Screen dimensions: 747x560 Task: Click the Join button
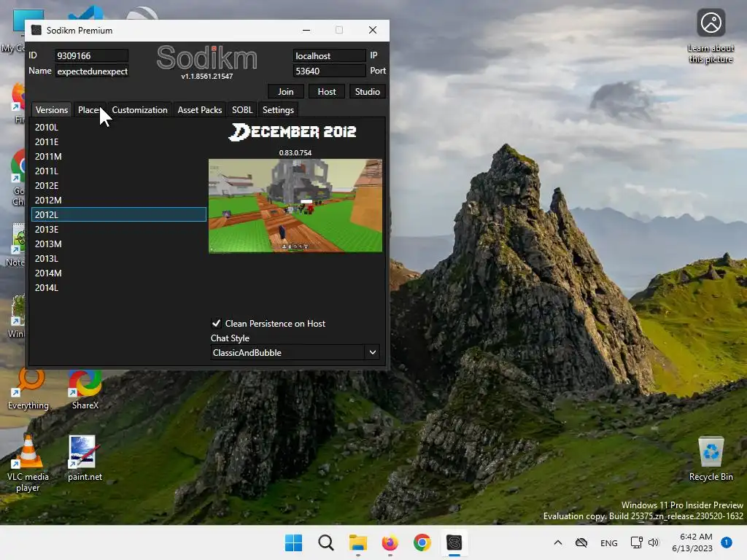point(286,91)
